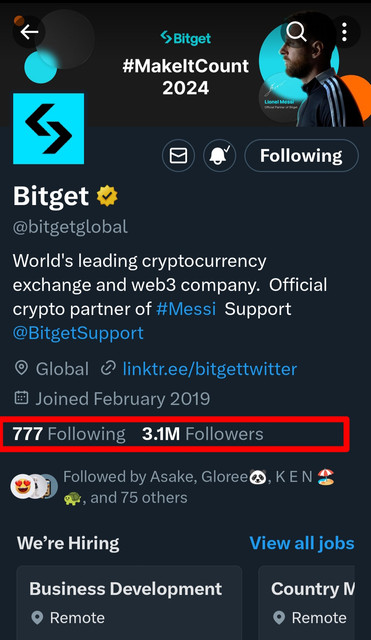371x640 pixels.
Task: Open the three-dot overflow menu
Action: [345, 32]
